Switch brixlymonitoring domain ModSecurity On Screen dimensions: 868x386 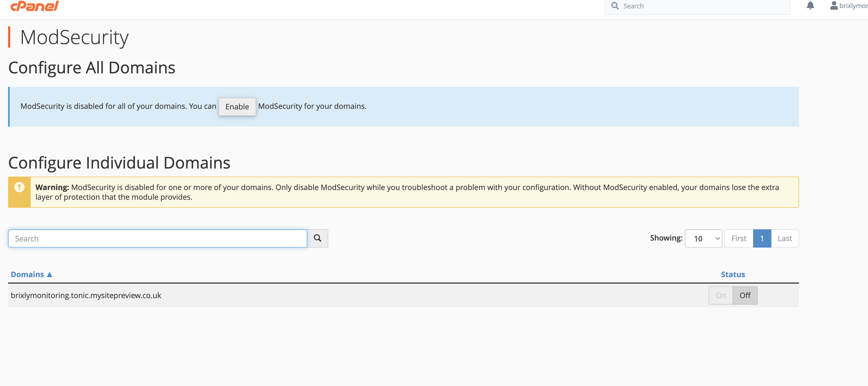721,295
